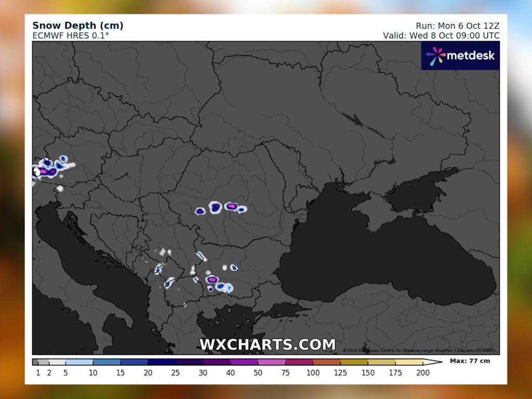Pick the dark navy 20–25 cm legend swatch

(161, 362)
